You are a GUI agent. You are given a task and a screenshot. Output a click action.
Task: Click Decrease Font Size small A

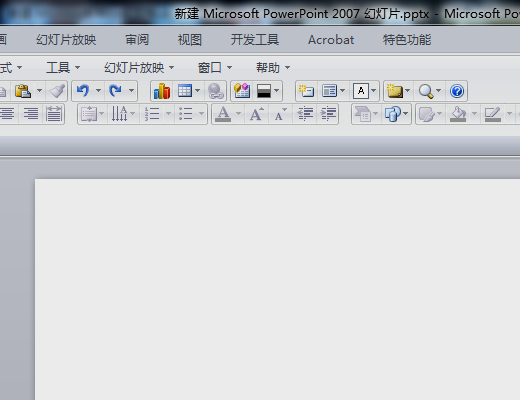click(x=281, y=114)
